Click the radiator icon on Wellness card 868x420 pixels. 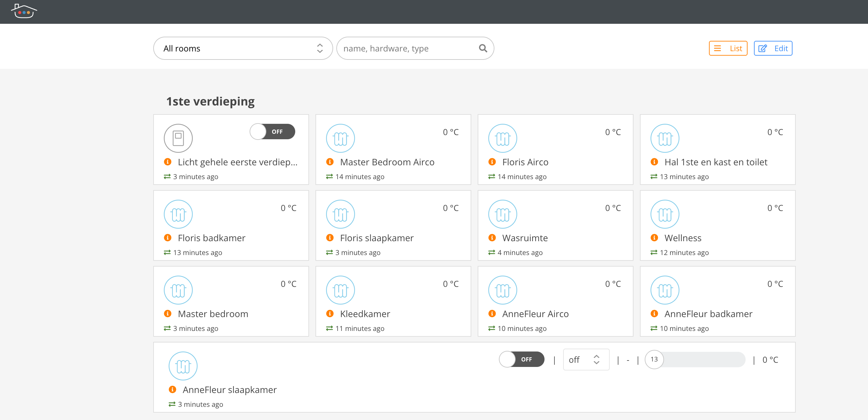coord(664,214)
